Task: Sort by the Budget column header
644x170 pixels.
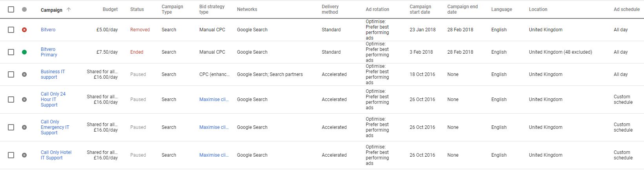Action: click(110, 9)
